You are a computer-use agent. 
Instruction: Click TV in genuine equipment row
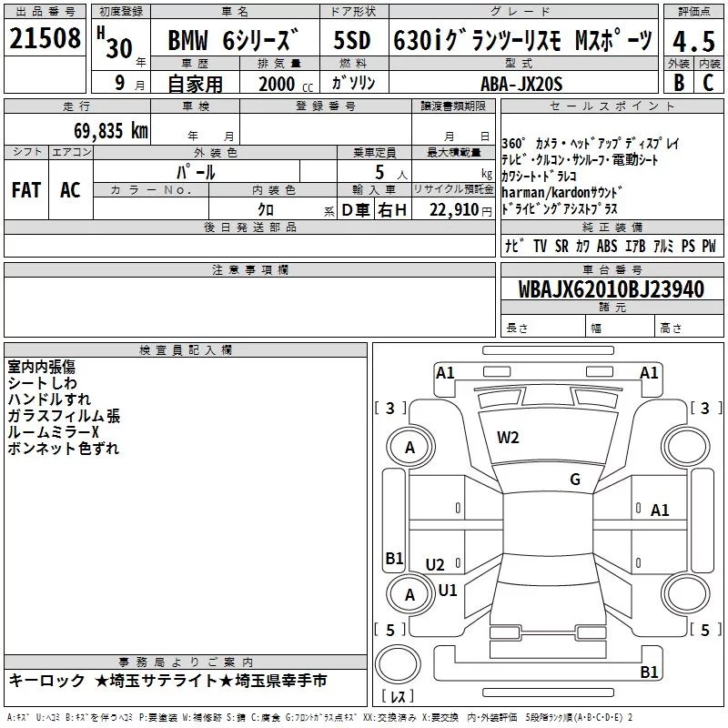click(x=540, y=246)
